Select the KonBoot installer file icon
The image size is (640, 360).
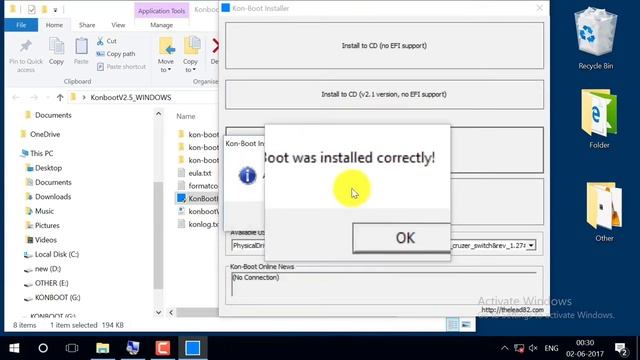181,198
